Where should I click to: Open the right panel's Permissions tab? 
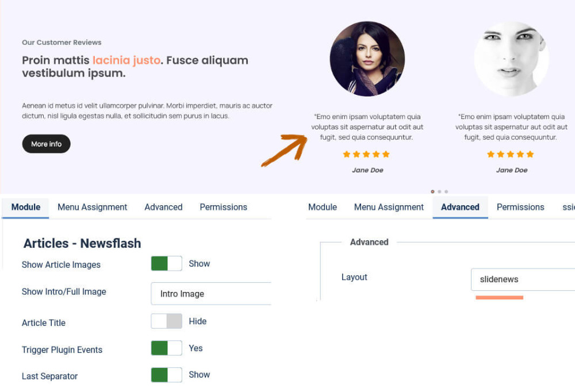pyautogui.click(x=520, y=207)
